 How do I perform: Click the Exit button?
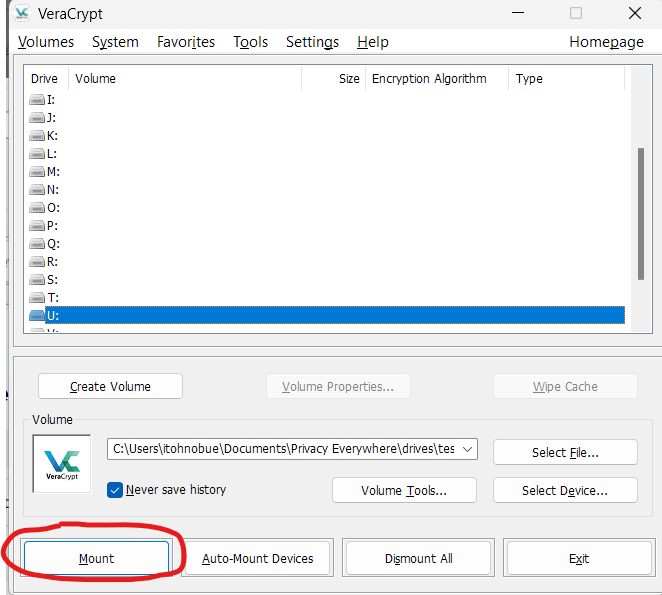(579, 558)
